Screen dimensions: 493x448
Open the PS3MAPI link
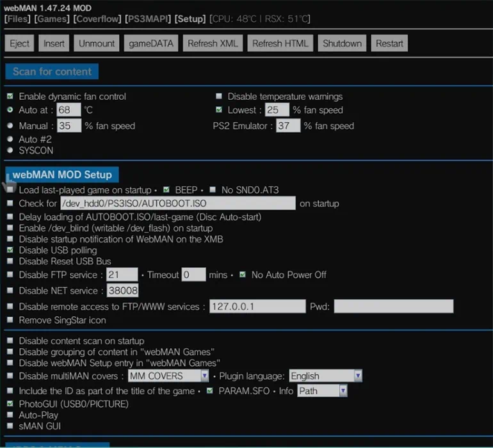coord(148,19)
